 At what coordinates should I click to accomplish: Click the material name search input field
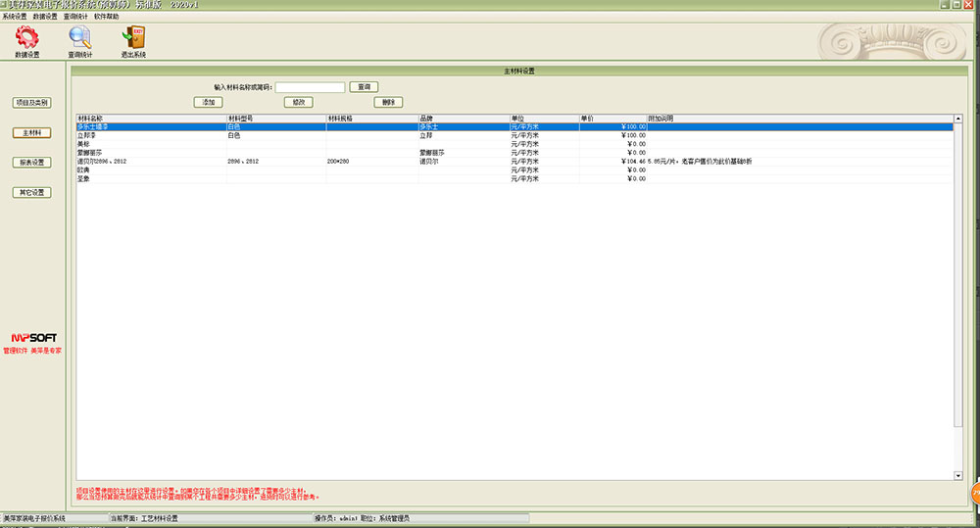[310, 87]
